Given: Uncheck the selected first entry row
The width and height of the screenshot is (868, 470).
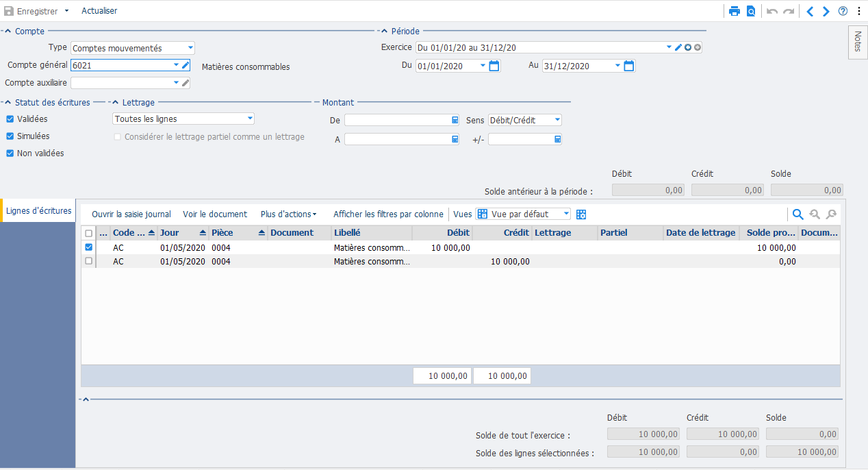Looking at the screenshot, I should point(87,247).
